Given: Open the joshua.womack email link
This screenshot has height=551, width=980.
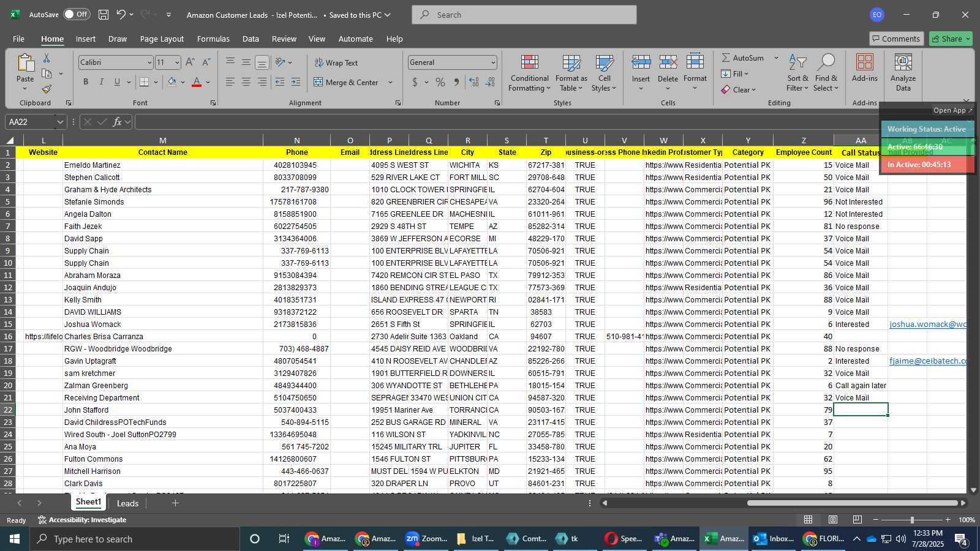Looking at the screenshot, I should [927, 324].
